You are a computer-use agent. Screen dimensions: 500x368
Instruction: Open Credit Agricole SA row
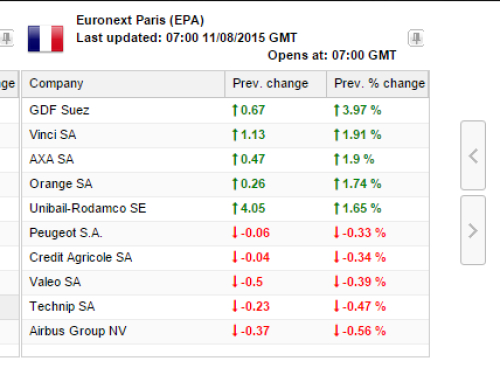coord(225,258)
